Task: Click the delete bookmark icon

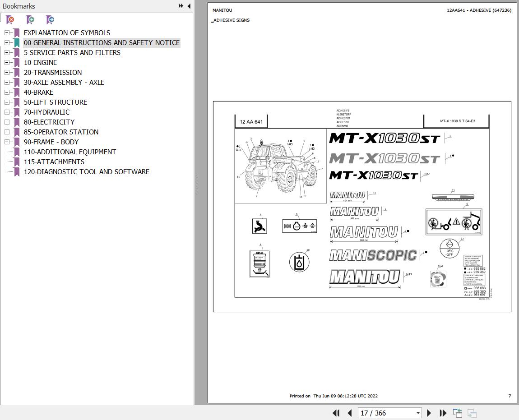Action: tap(10, 20)
